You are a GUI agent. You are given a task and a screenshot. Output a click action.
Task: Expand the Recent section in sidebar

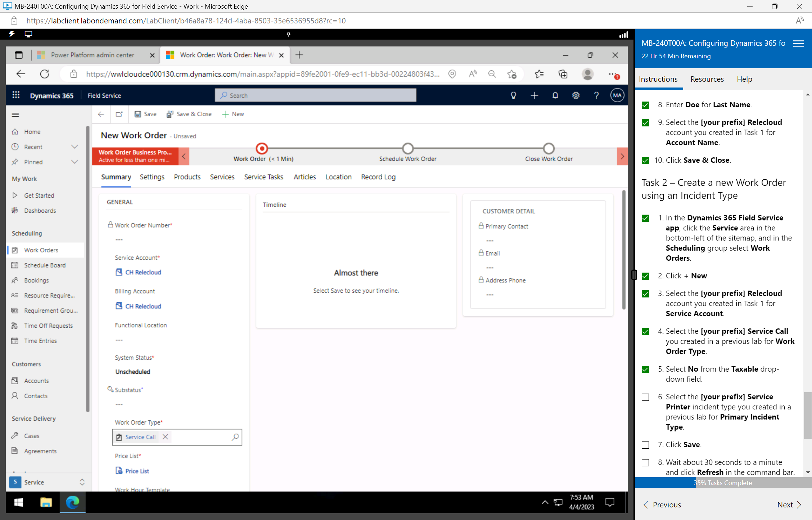(75, 147)
